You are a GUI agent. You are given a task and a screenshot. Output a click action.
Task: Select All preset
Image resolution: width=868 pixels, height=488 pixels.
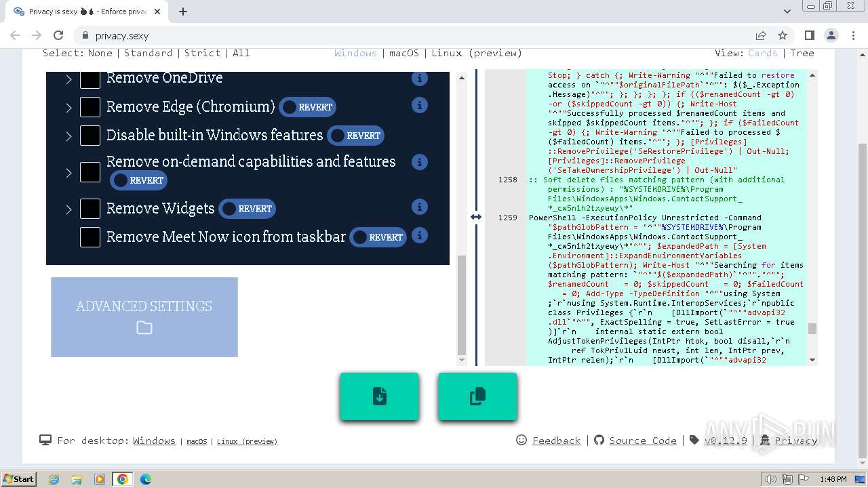[241, 53]
